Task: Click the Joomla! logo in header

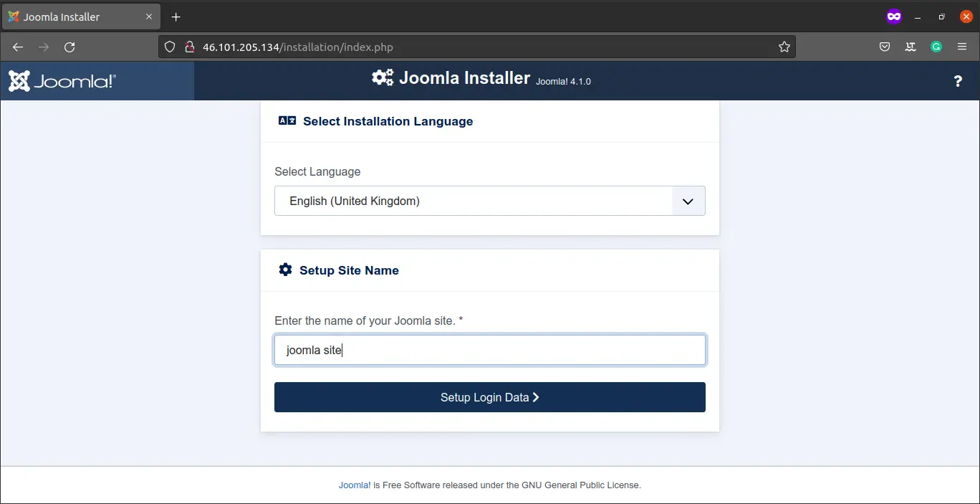Action: point(62,81)
